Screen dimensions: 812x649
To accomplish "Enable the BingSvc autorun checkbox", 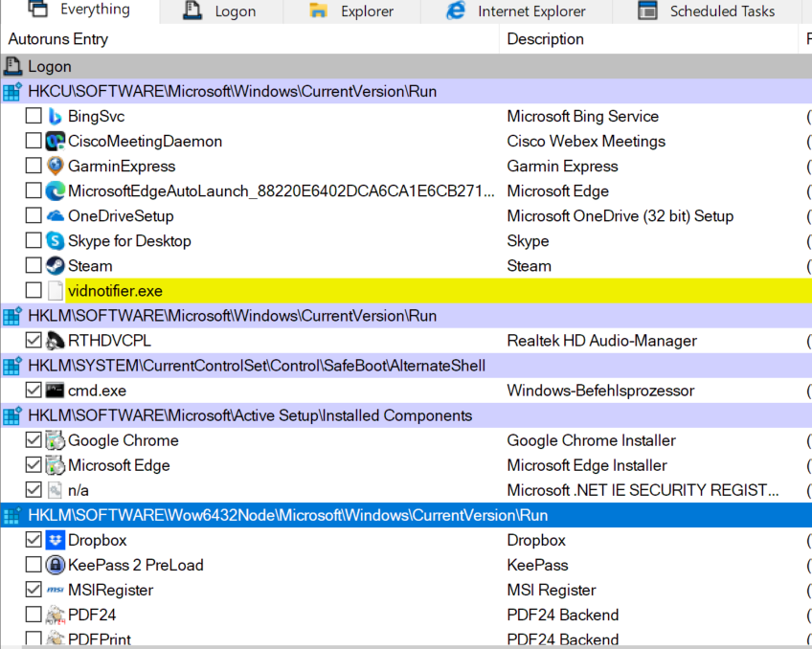I will (x=34, y=116).
